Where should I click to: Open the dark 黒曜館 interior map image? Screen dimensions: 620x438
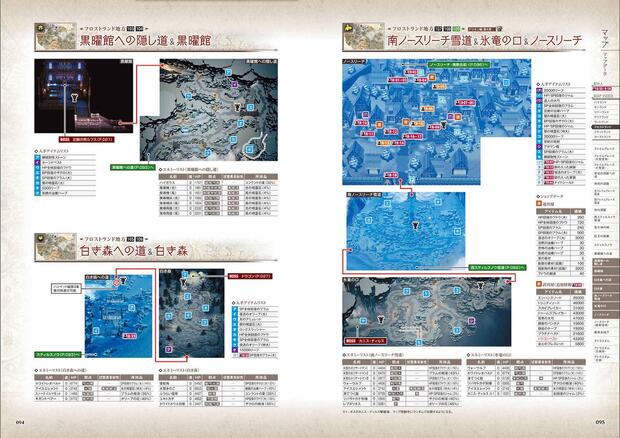(x=83, y=96)
